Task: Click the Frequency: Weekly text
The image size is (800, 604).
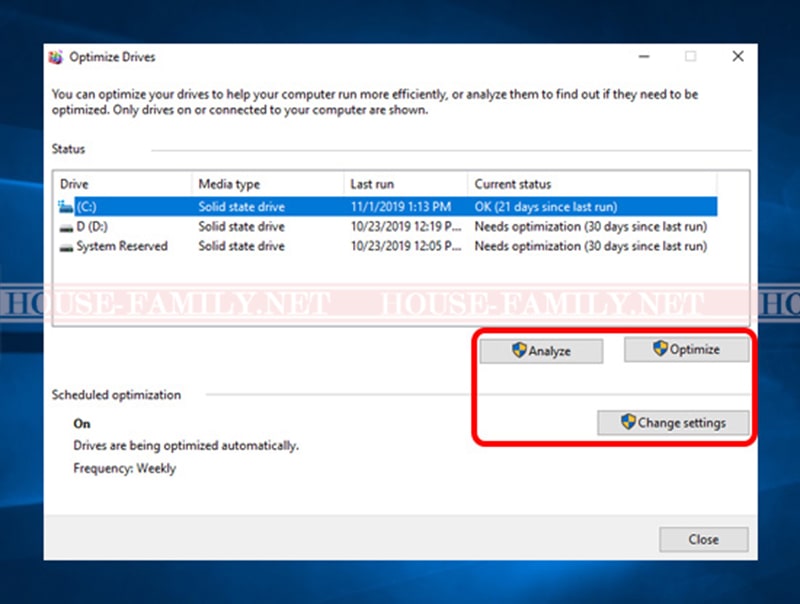Action: tap(124, 468)
